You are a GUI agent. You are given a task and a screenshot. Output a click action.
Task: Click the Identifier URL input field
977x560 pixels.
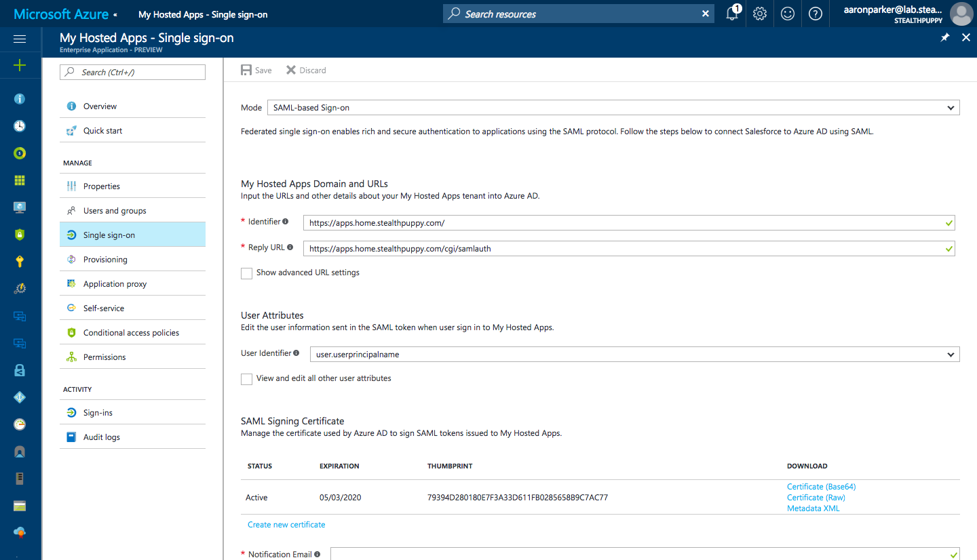point(629,222)
